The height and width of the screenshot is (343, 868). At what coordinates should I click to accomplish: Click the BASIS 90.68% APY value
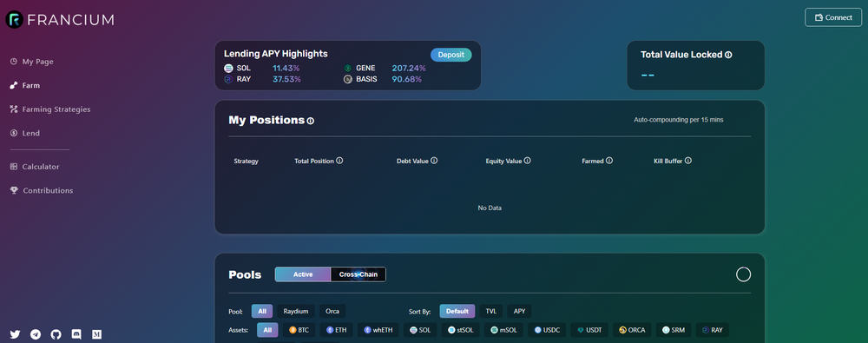pyautogui.click(x=407, y=79)
